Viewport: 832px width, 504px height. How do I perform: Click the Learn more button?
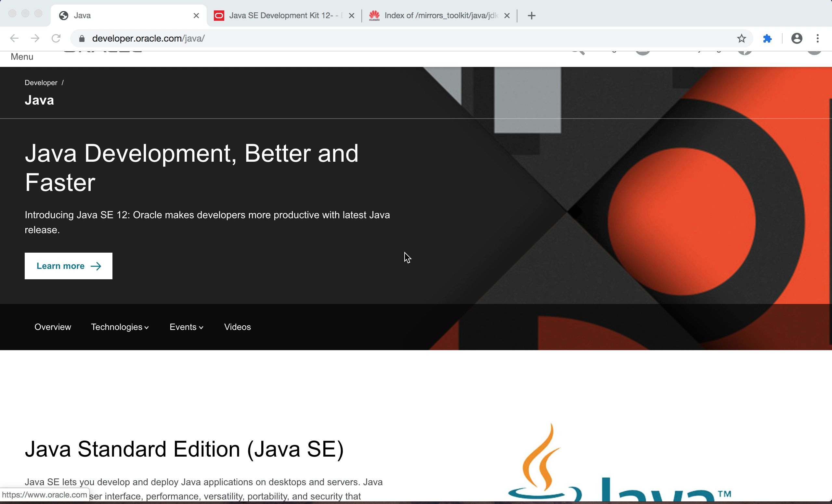pyautogui.click(x=69, y=266)
